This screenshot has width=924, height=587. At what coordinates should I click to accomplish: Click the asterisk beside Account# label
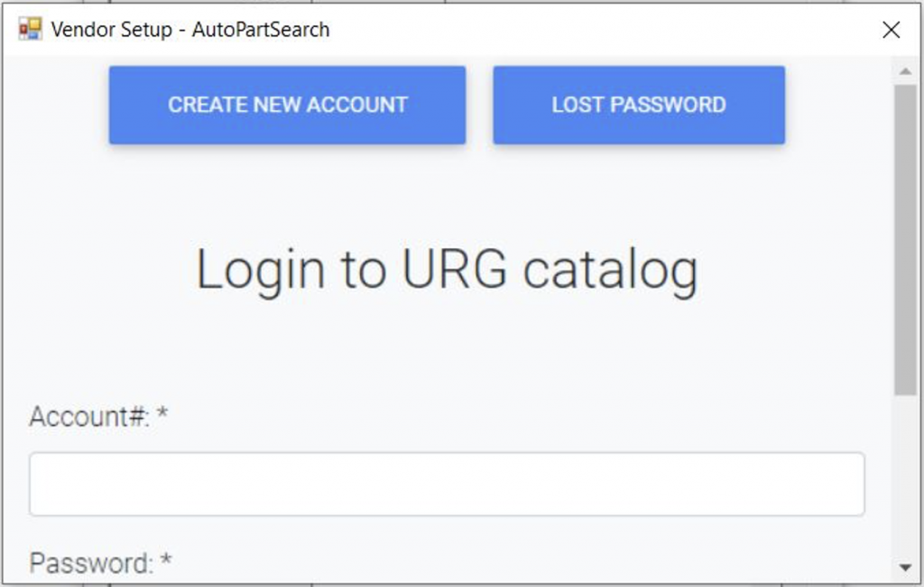[162, 414]
